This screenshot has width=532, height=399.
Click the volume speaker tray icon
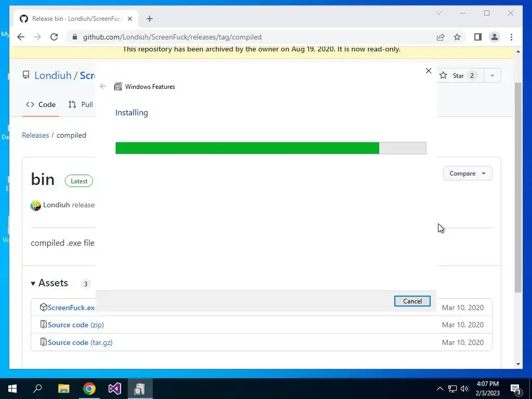464,389
